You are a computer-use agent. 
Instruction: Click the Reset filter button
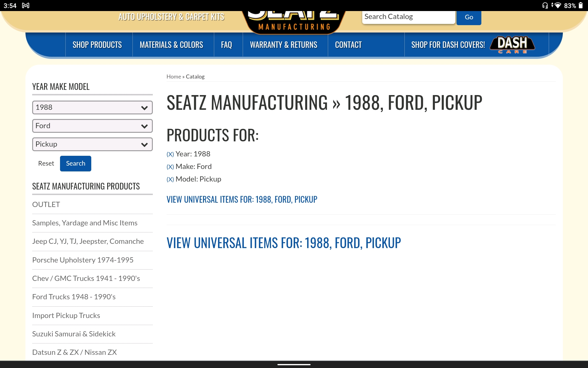(x=46, y=163)
